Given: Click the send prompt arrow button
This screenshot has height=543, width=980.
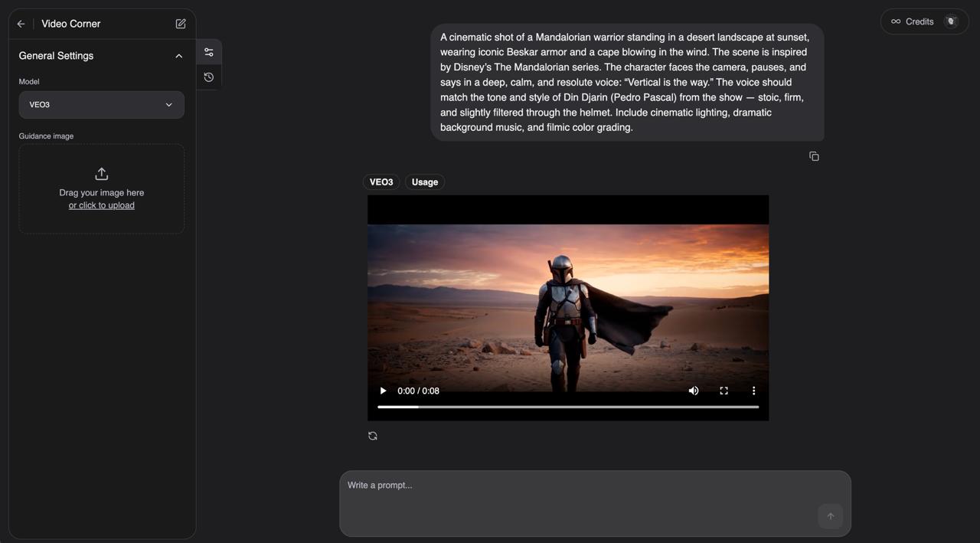Looking at the screenshot, I should [x=830, y=516].
